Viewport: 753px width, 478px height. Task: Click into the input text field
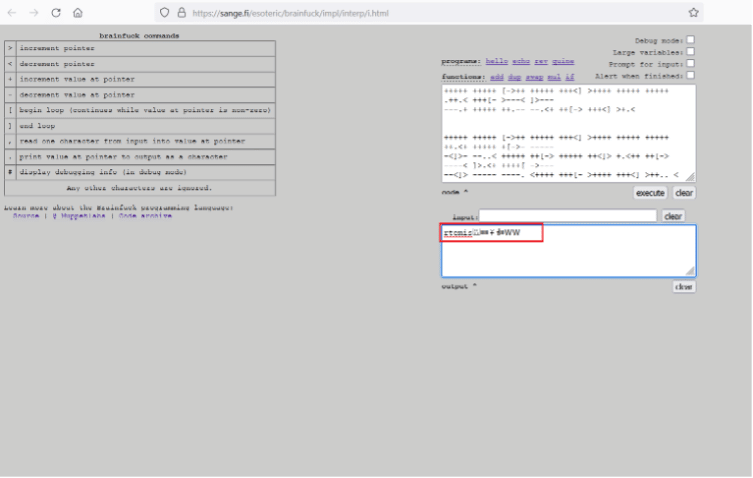[567, 216]
